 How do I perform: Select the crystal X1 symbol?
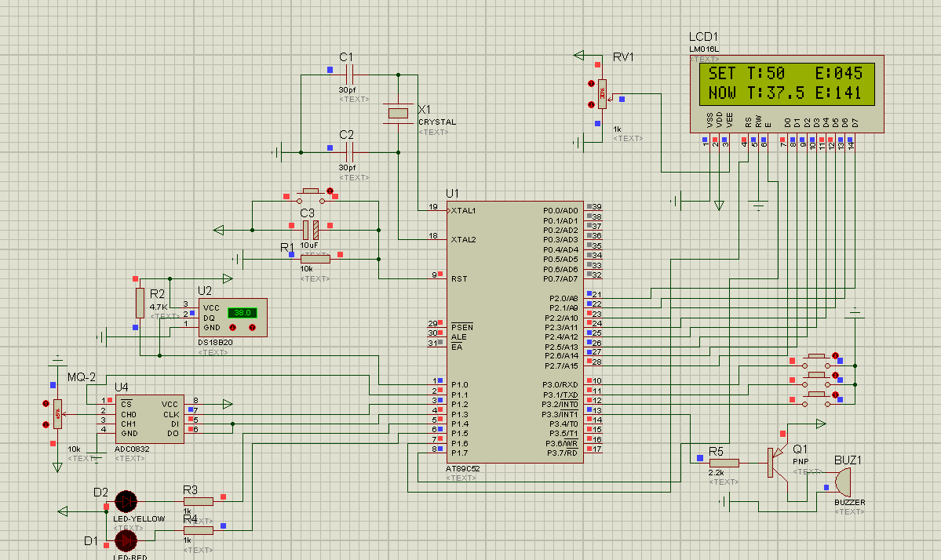pos(398,113)
